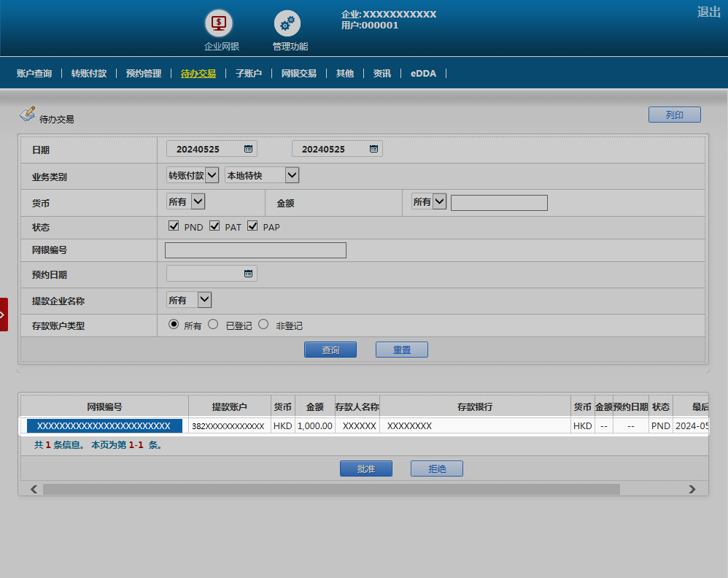Select the 已登记 radio button
The image size is (728, 578).
point(213,325)
